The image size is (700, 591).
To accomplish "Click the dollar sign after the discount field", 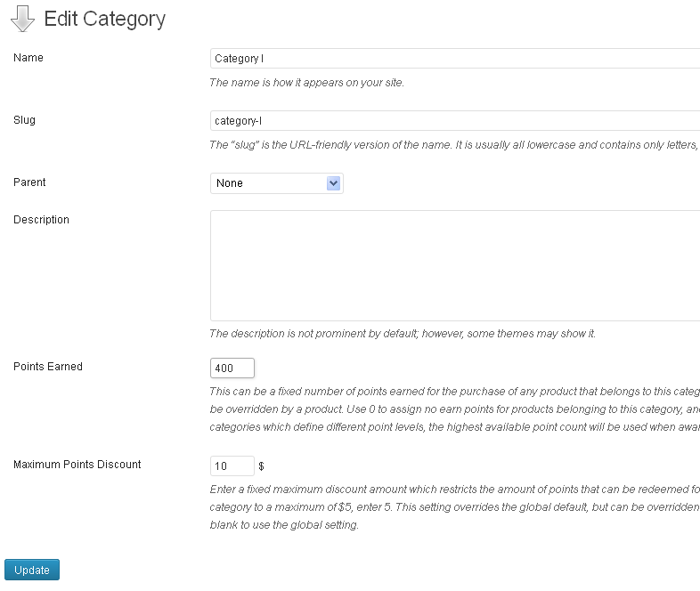I will click(261, 466).
